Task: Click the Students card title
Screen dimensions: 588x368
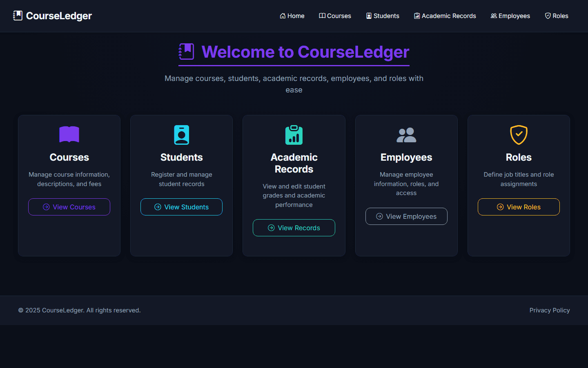Action: pos(182,157)
